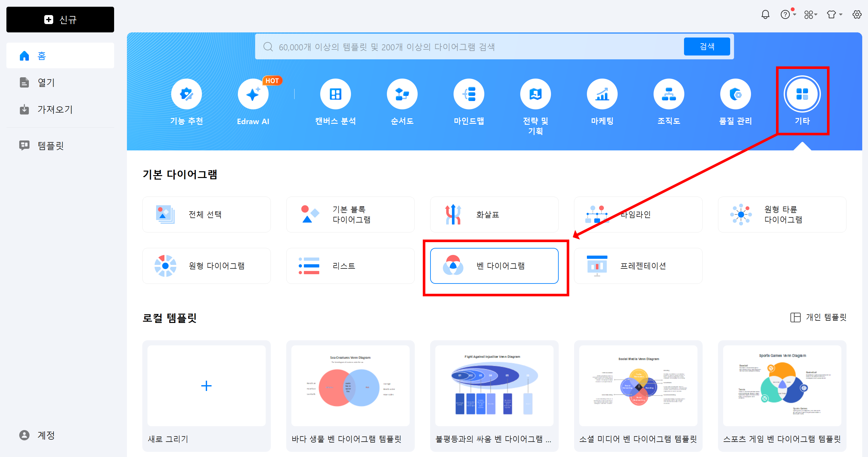Screen dimensions: 868x457
Task: Click the magnifier icon in search bar
Action: (268, 47)
